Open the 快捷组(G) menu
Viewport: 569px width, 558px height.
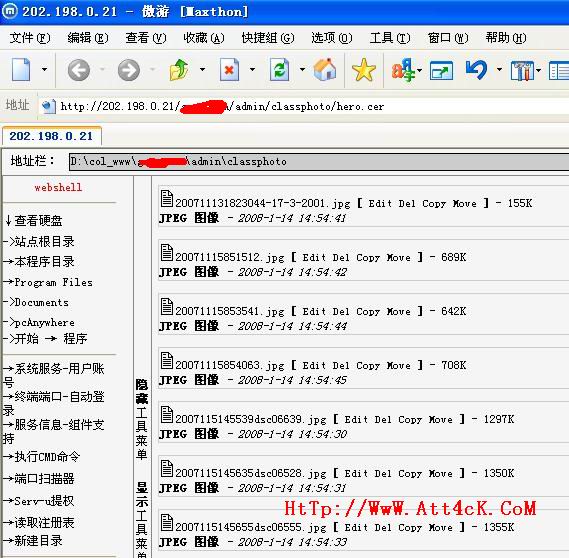pos(268,38)
